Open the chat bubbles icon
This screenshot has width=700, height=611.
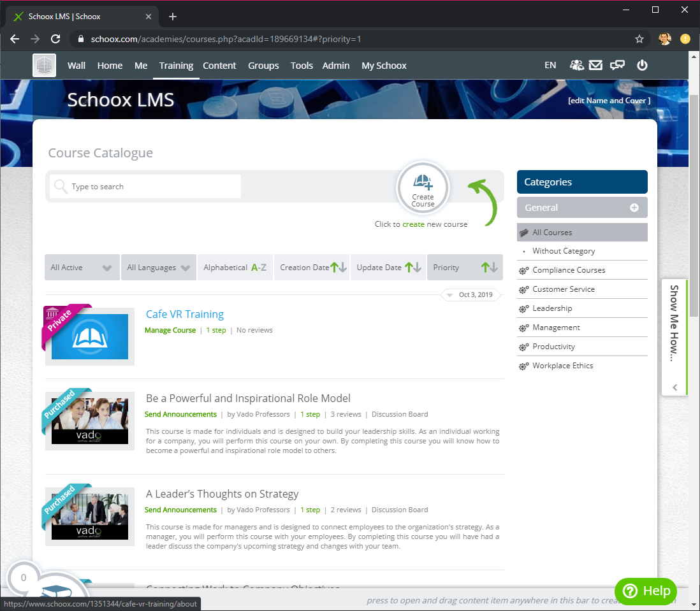click(617, 66)
